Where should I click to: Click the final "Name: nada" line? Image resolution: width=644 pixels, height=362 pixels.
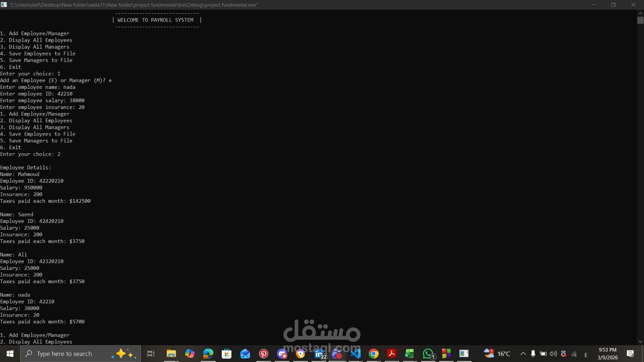coord(15,295)
